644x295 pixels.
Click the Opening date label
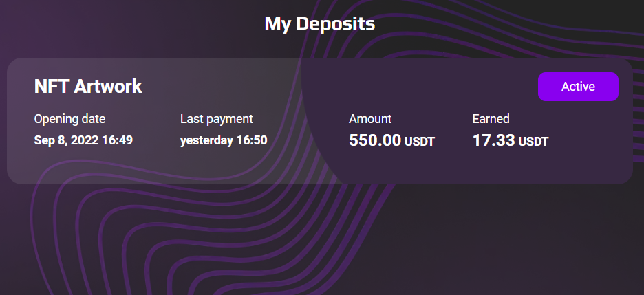tap(69, 119)
